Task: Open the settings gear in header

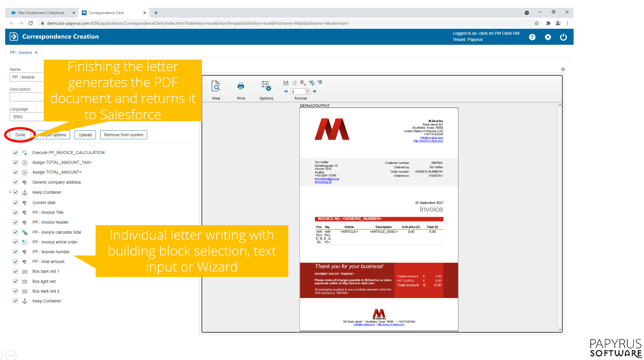Action: [x=548, y=37]
